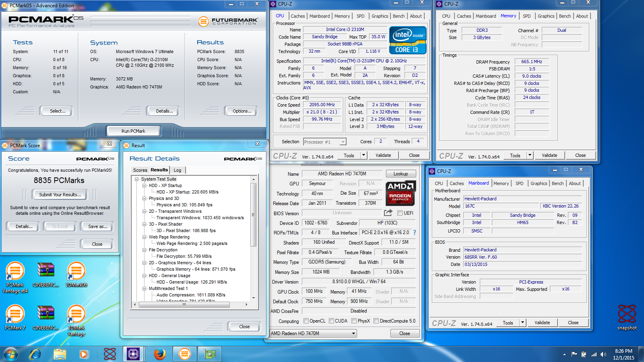Click the network signal tray icon
This screenshot has height=362, width=644.
594,354
